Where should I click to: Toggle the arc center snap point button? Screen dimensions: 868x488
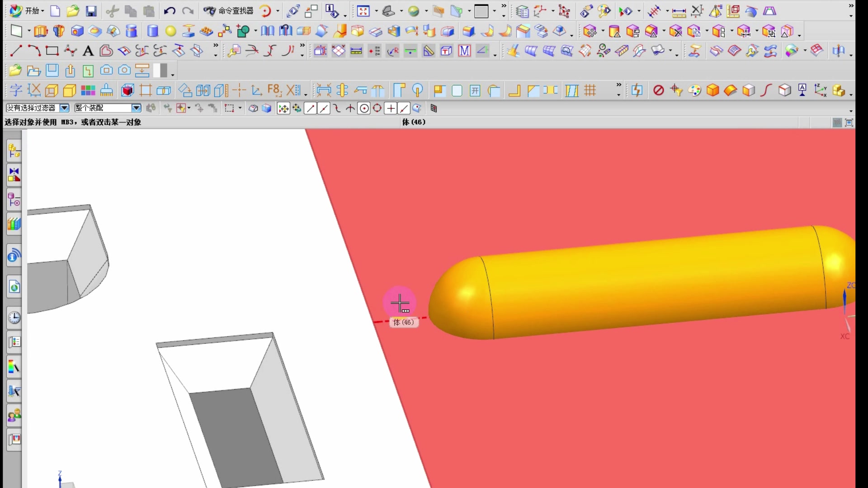364,108
